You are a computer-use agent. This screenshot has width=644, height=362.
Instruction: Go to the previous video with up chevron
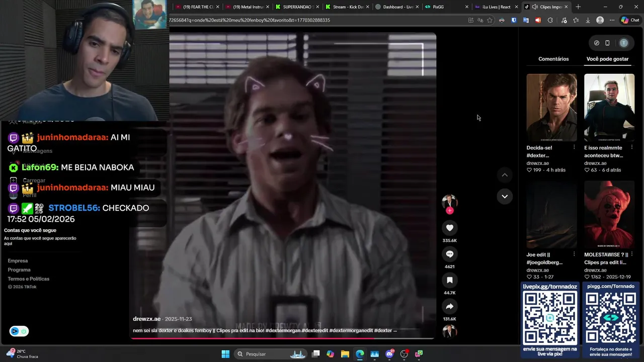505,175
